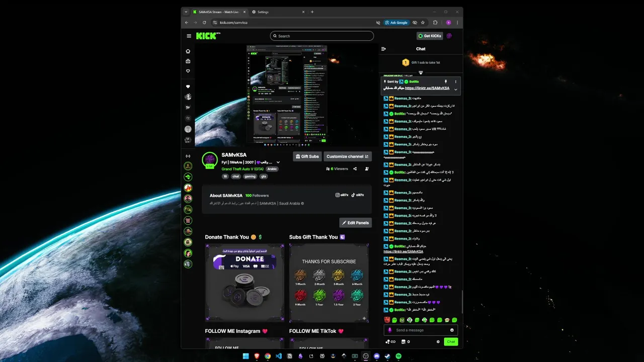The width and height of the screenshot is (644, 362).
Task: Open Thanks For Subscribe panel image
Action: pyautogui.click(x=329, y=283)
